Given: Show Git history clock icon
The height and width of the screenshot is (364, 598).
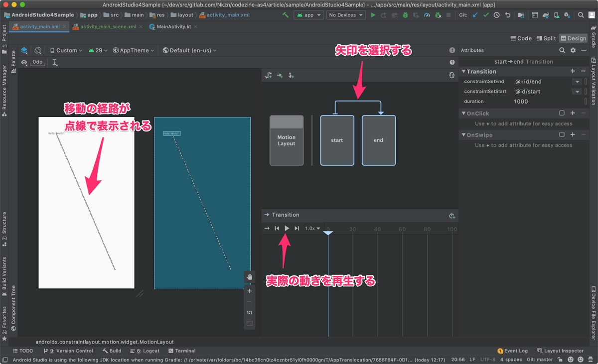Looking at the screenshot, I should tap(497, 15).
